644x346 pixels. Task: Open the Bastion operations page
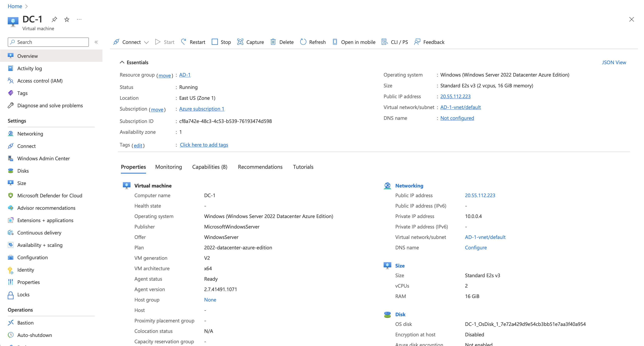tap(25, 323)
